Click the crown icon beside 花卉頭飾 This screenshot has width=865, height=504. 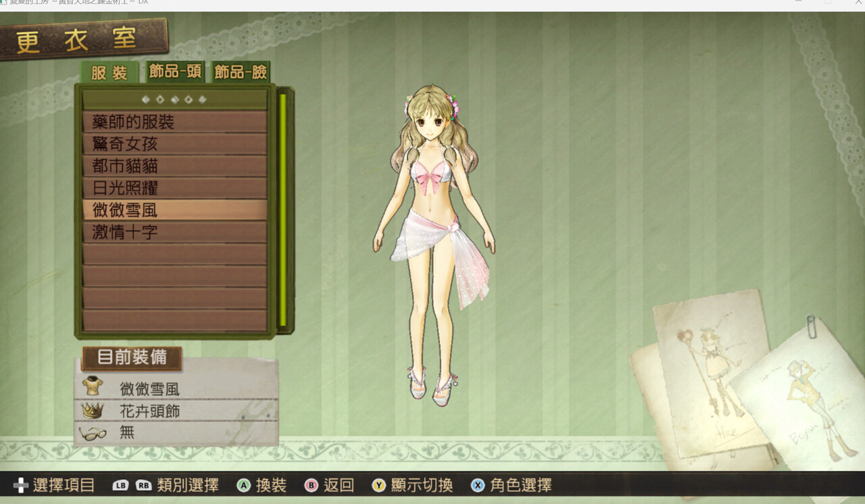click(x=92, y=409)
